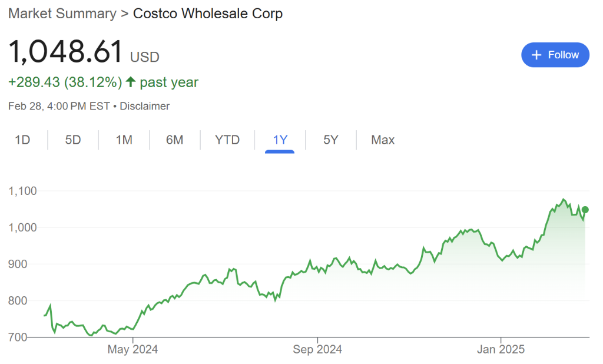
Task: Open the Disclaimer link
Action: coord(145,106)
